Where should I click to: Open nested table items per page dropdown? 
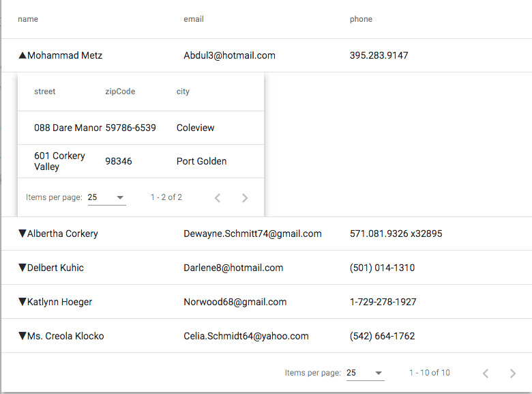click(x=106, y=198)
